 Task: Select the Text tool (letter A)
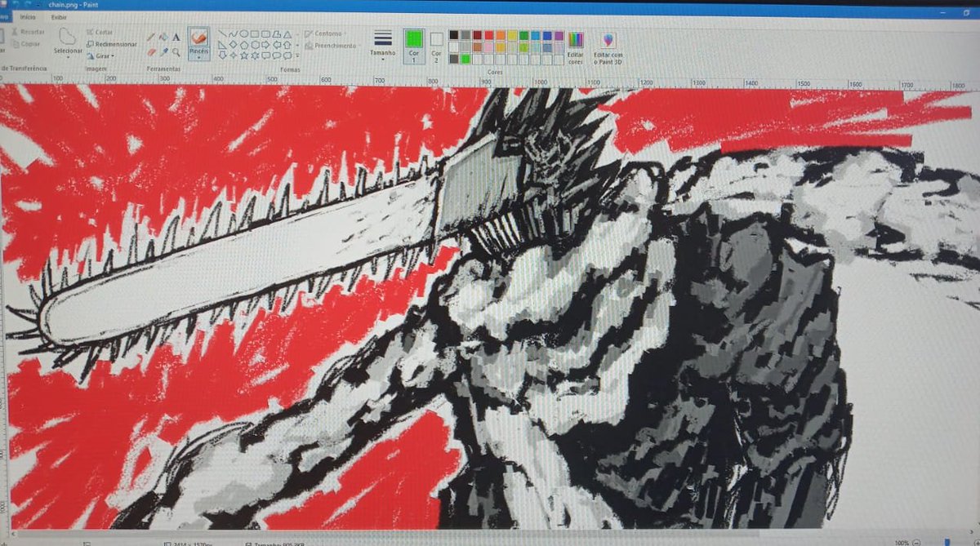pos(176,37)
